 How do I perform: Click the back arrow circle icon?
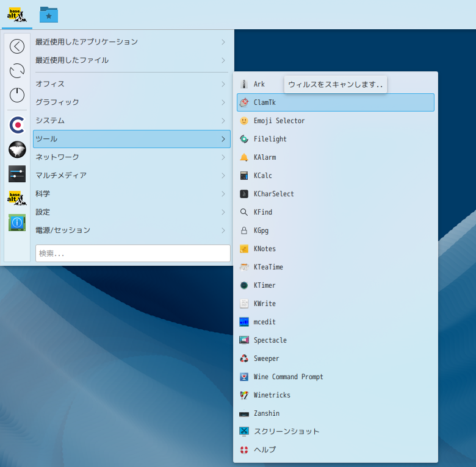(17, 46)
